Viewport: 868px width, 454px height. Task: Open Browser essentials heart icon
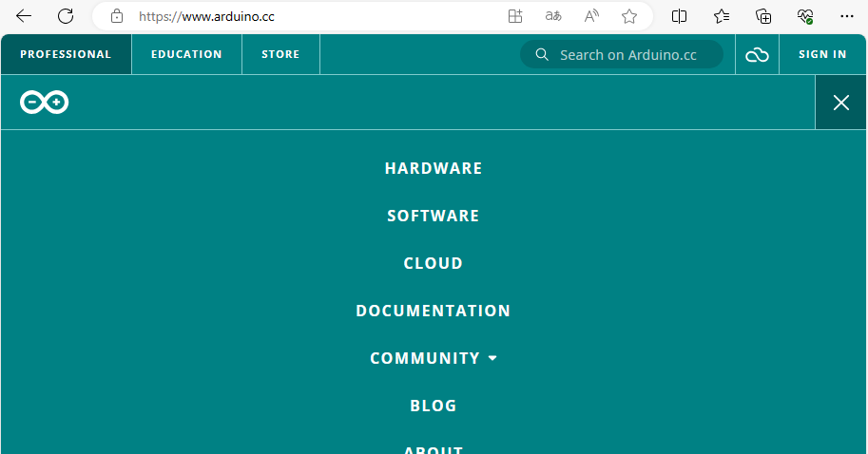pyautogui.click(x=805, y=16)
